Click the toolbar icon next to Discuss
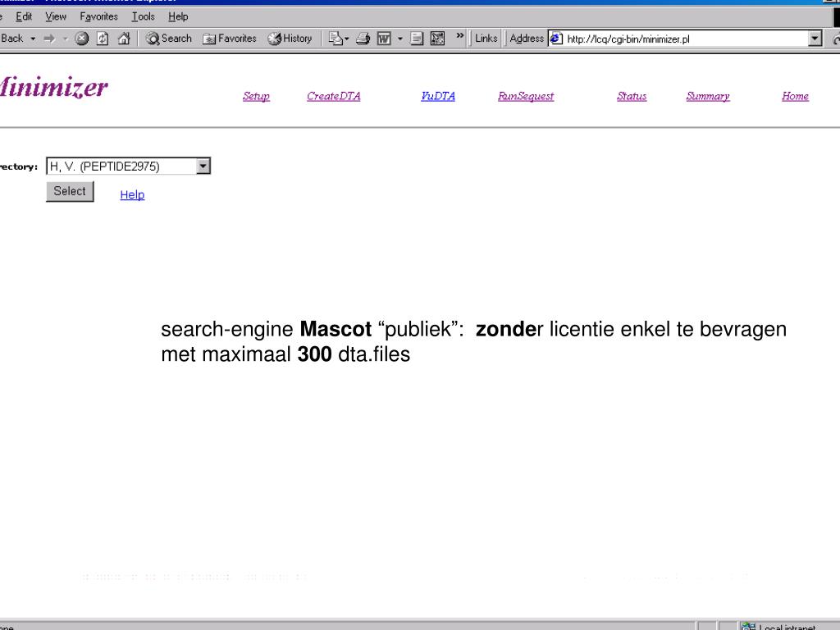Viewport: 840px width, 630px height. click(438, 39)
